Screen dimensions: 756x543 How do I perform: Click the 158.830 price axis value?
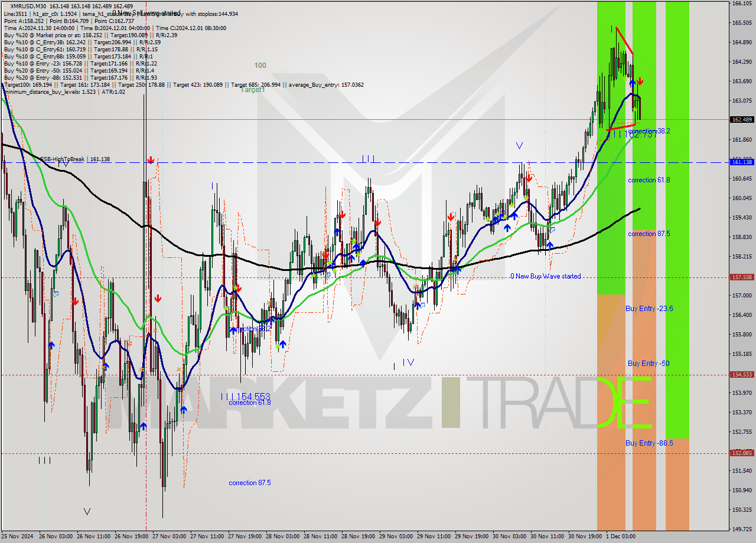click(742, 237)
